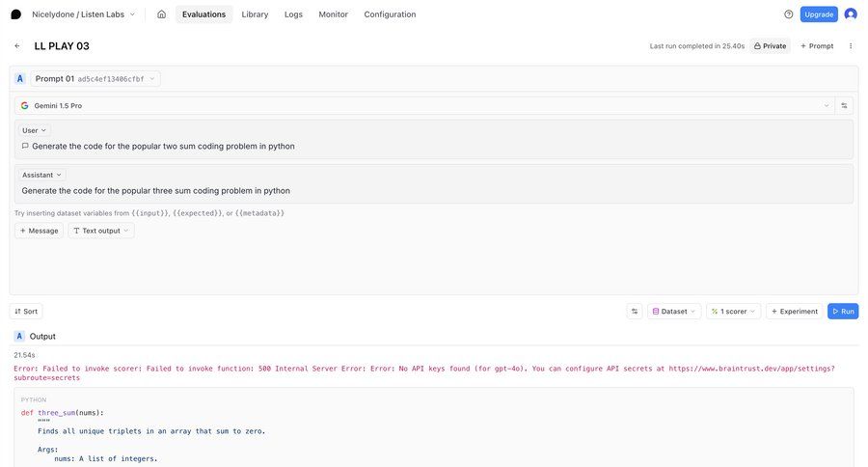Open the user avatar menu

coord(851,14)
